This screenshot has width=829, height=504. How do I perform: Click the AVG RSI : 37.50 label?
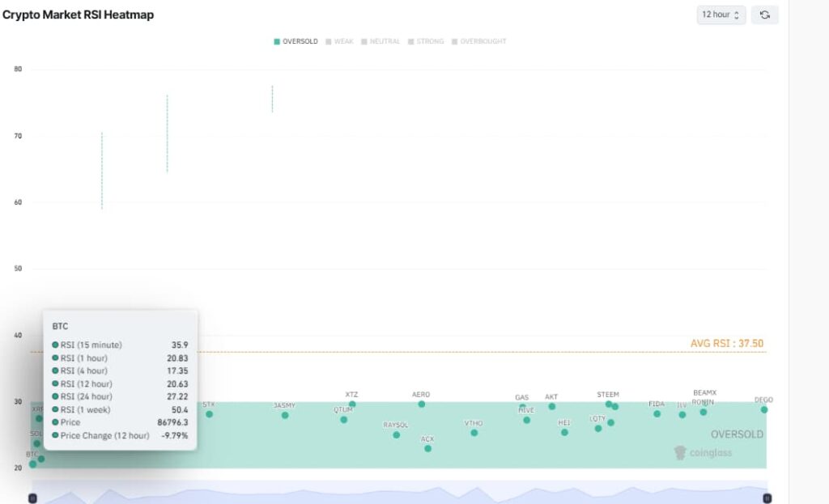coord(726,343)
